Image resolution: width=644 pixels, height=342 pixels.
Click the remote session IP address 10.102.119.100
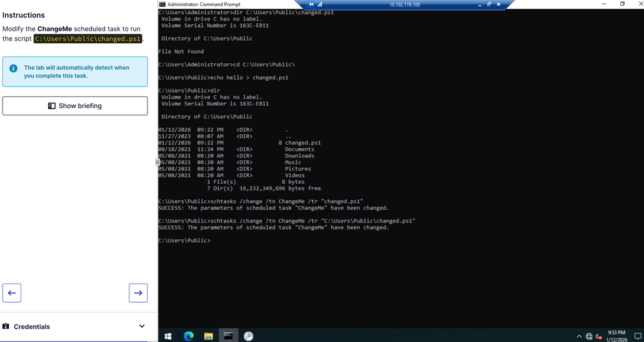coord(404,5)
